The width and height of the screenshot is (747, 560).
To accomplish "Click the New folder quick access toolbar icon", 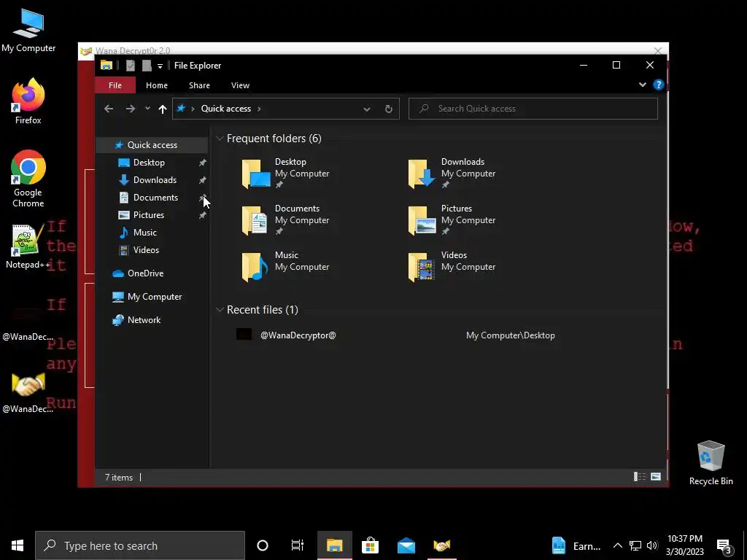I will point(147,66).
